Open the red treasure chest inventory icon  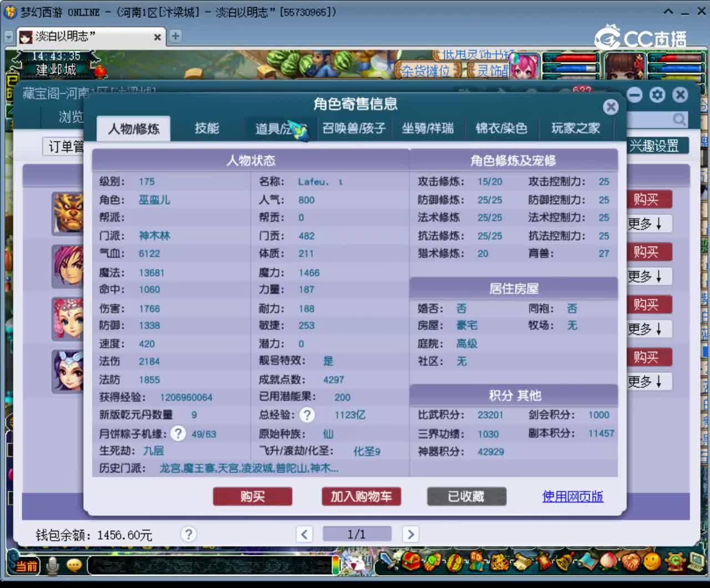(x=411, y=561)
